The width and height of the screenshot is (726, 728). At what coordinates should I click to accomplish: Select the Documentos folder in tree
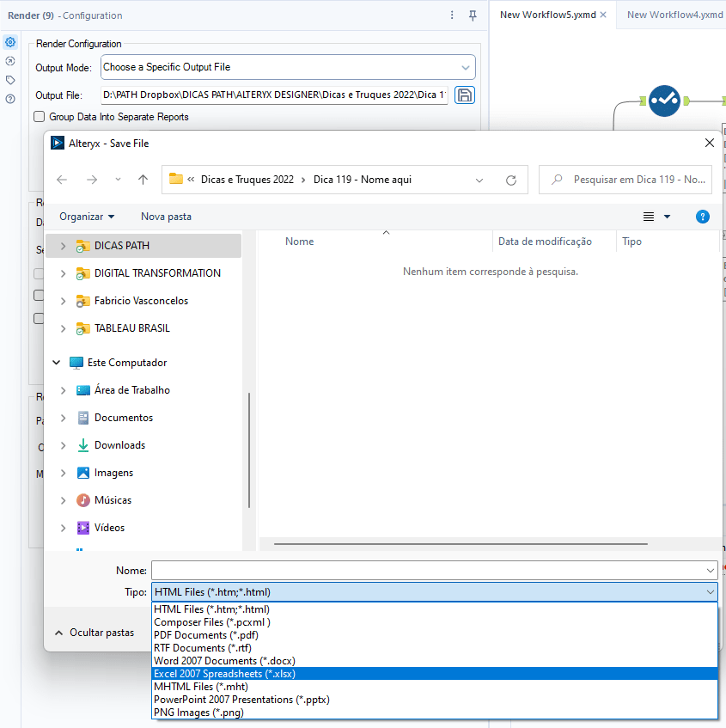[124, 418]
